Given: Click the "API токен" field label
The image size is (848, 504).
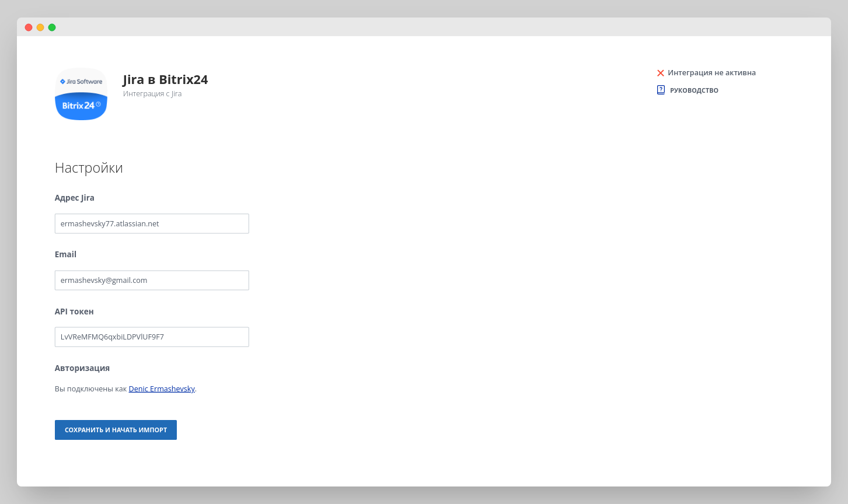Looking at the screenshot, I should coord(74,311).
